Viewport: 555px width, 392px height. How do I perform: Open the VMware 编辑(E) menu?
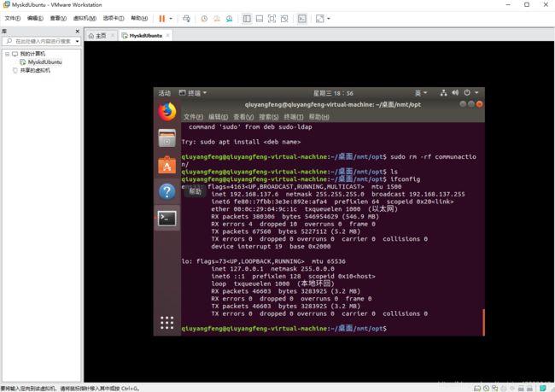click(35, 19)
